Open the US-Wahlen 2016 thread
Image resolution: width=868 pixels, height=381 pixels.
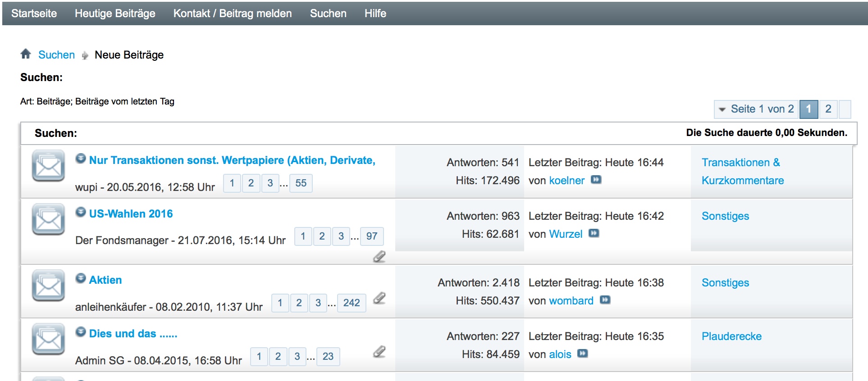[131, 214]
